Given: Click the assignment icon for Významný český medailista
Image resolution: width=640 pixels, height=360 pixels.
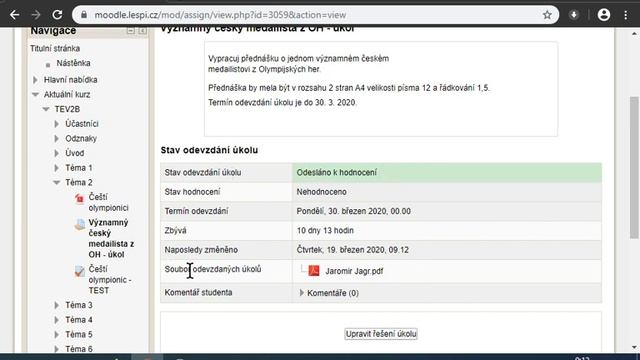Looking at the screenshot, I should point(80,224).
